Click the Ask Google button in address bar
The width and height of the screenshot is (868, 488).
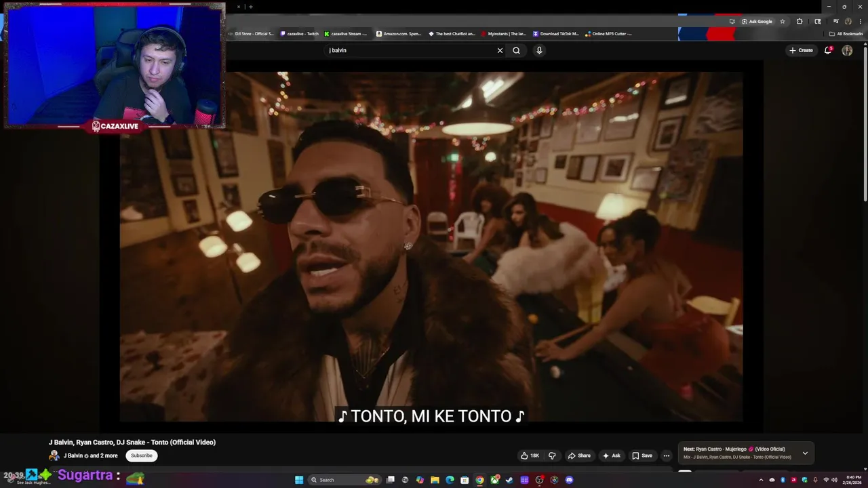(757, 22)
